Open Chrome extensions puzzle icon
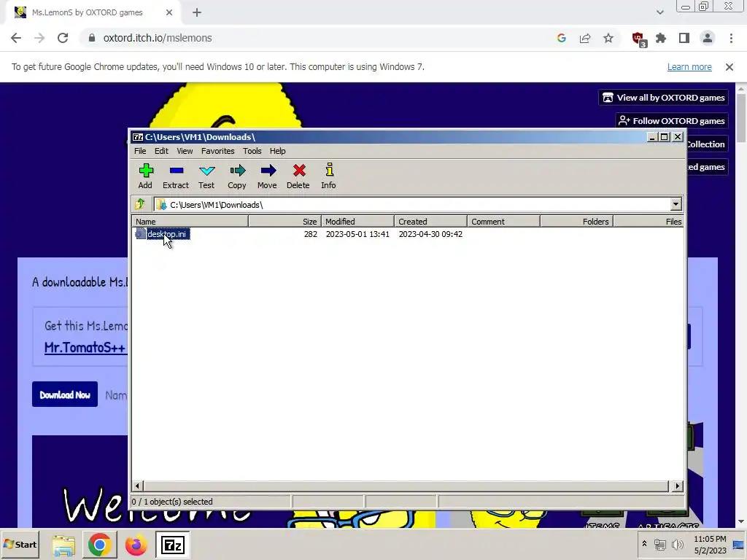Screen dimensions: 747x560 [661, 38]
